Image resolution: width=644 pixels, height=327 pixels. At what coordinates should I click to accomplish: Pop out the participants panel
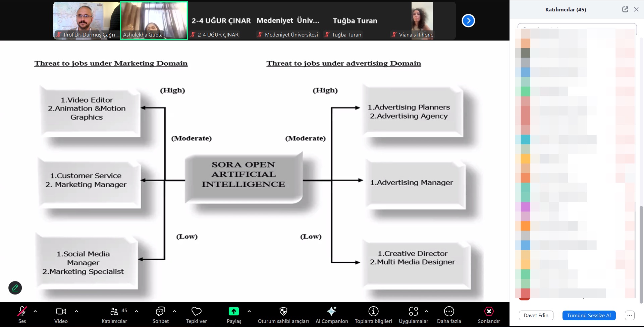pos(625,9)
